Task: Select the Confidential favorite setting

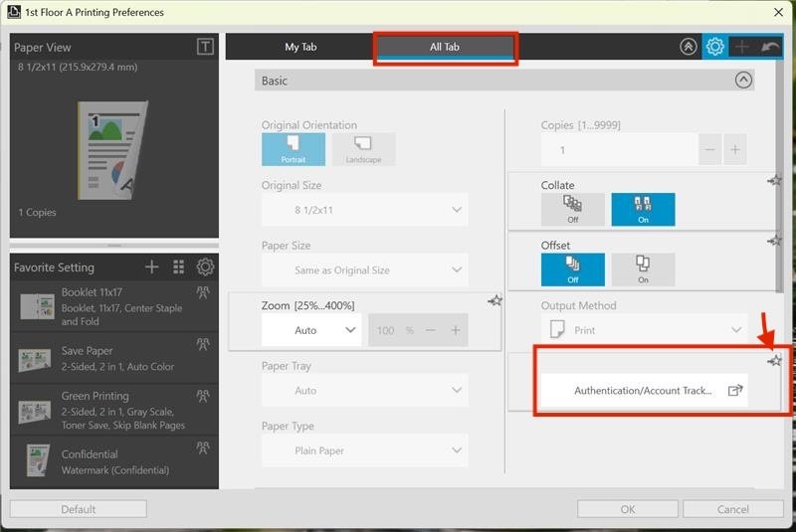Action: (114, 461)
